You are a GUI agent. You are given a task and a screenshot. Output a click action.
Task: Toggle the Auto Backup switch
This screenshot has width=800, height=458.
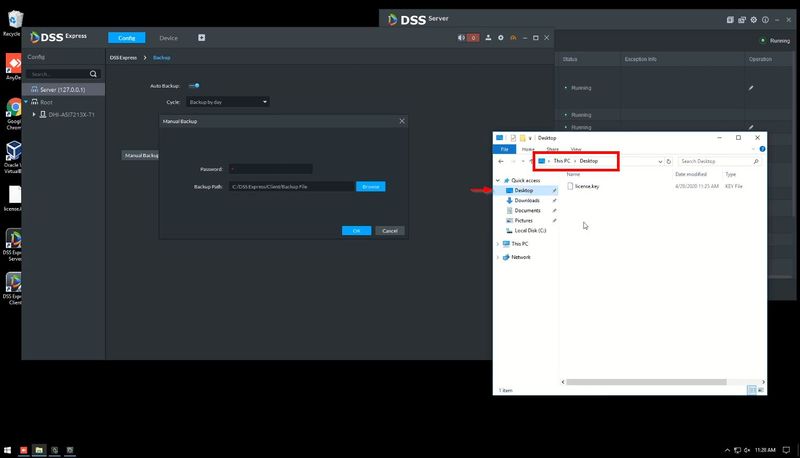tap(194, 86)
